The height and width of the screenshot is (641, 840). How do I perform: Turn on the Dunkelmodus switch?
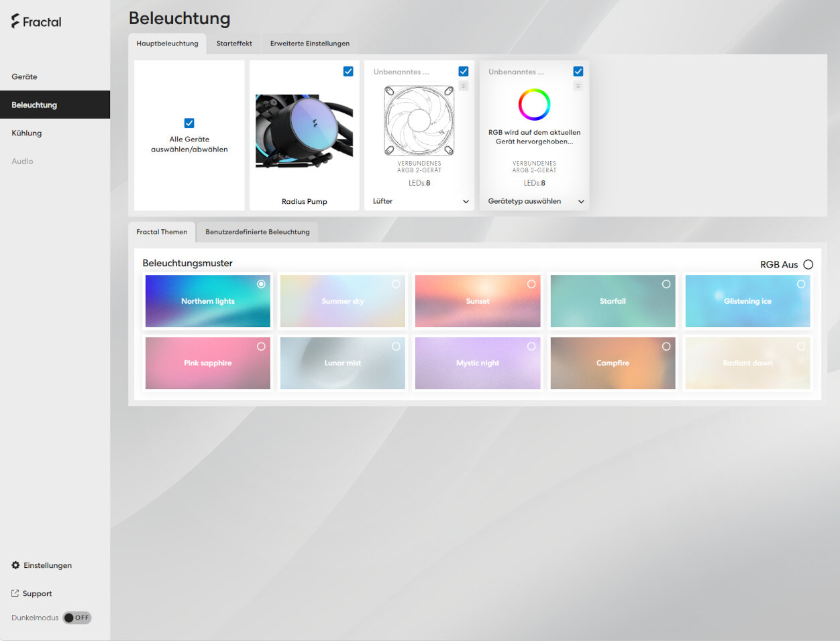(x=77, y=618)
